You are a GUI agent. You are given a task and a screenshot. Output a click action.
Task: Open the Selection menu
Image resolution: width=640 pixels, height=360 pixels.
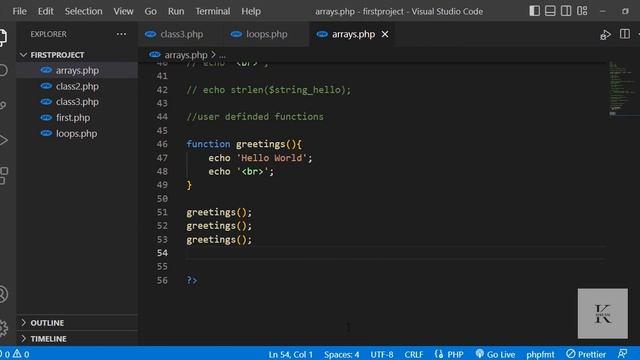(x=83, y=11)
